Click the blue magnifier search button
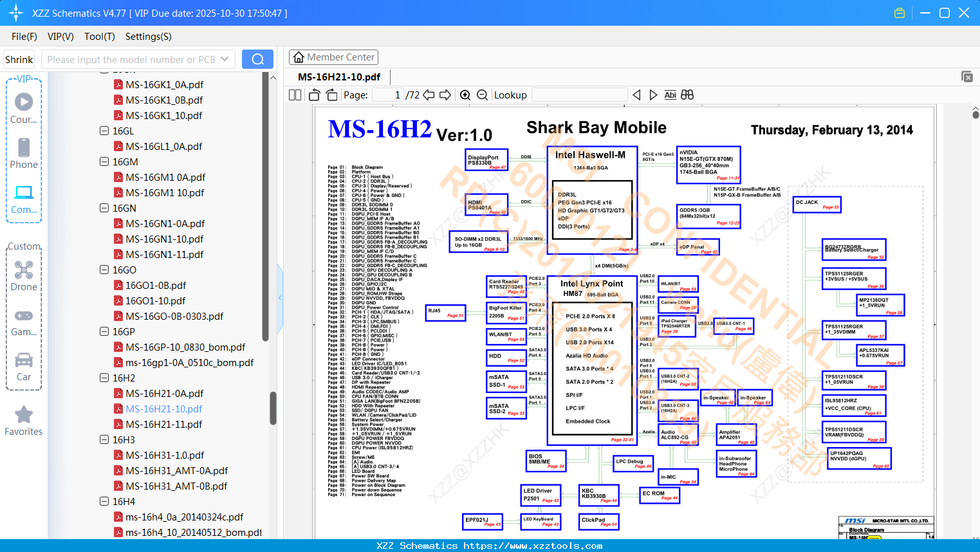The image size is (980, 552). pyautogui.click(x=257, y=59)
